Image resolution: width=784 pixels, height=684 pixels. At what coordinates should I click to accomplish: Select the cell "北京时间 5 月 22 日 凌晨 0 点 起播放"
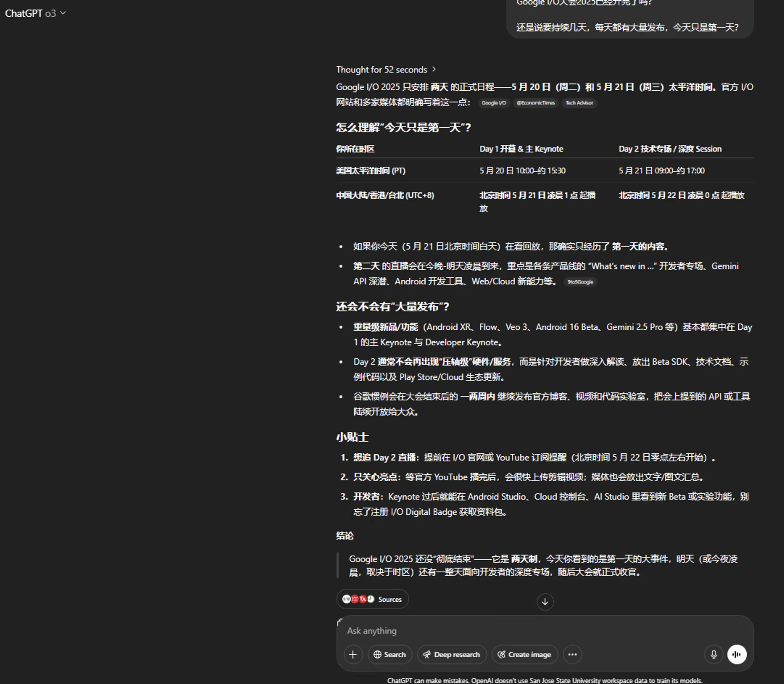(x=681, y=195)
